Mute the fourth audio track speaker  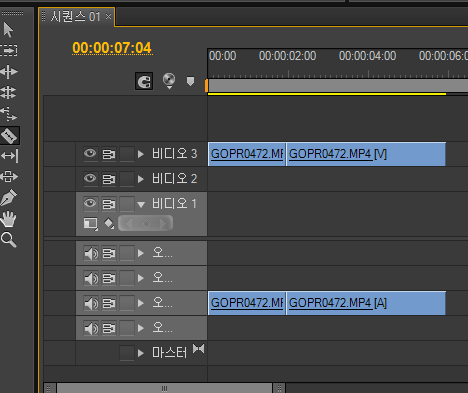91,328
